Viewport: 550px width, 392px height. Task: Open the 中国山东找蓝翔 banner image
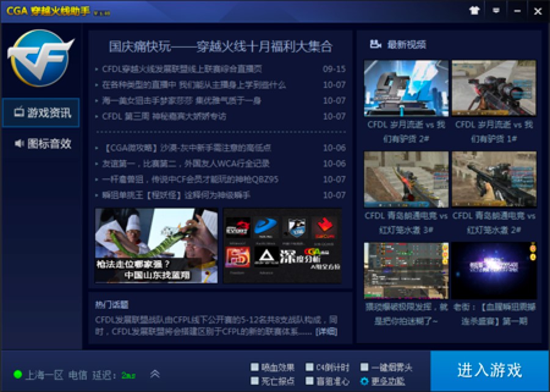(156, 245)
